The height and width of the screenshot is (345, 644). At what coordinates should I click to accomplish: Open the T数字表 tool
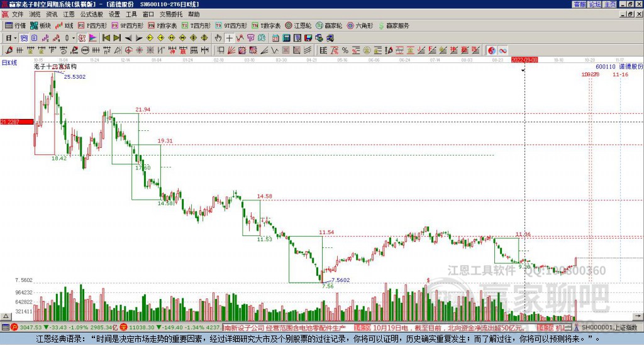[x=266, y=25]
